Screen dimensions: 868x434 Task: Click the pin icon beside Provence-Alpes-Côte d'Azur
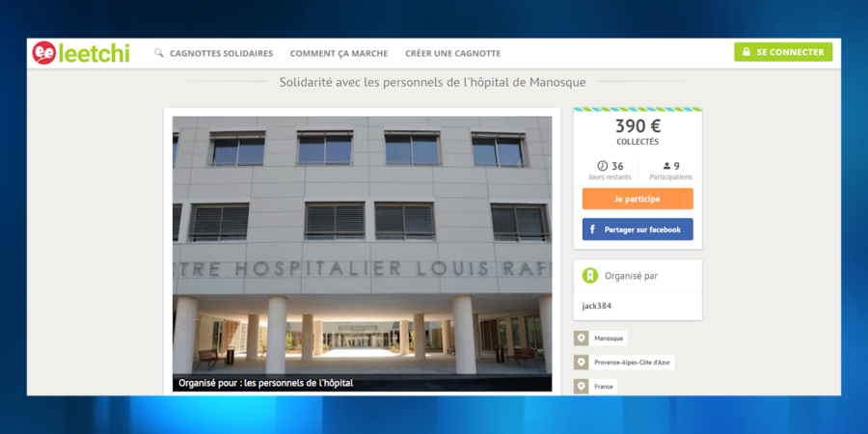click(582, 363)
